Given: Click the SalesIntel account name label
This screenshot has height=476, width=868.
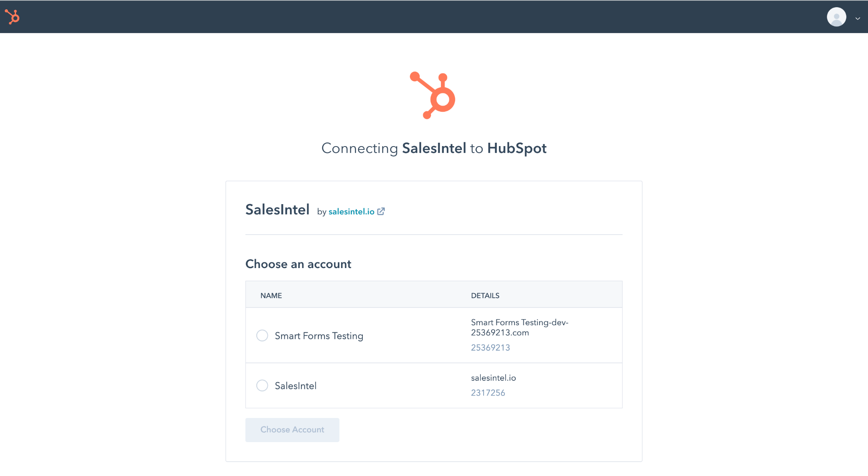Looking at the screenshot, I should [x=295, y=386].
